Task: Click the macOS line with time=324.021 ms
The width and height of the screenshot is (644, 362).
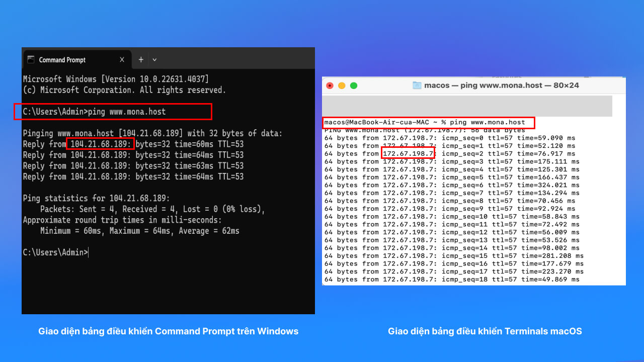Action: pyautogui.click(x=452, y=185)
